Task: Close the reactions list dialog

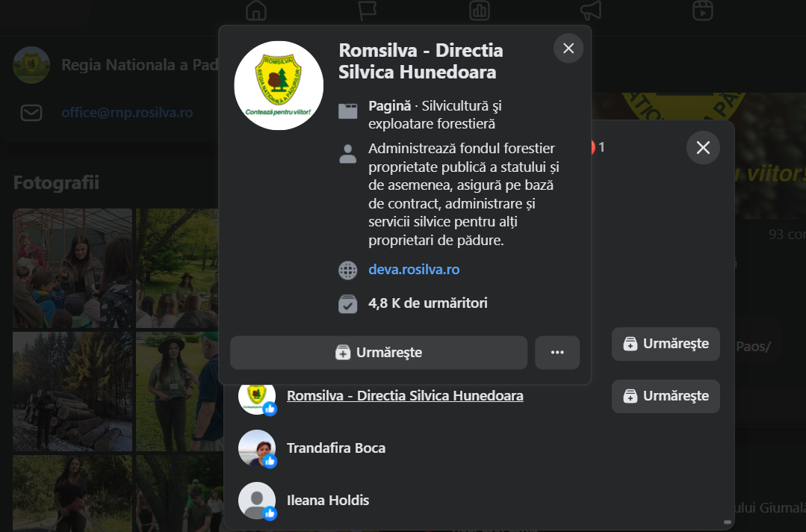Action: pyautogui.click(x=703, y=148)
